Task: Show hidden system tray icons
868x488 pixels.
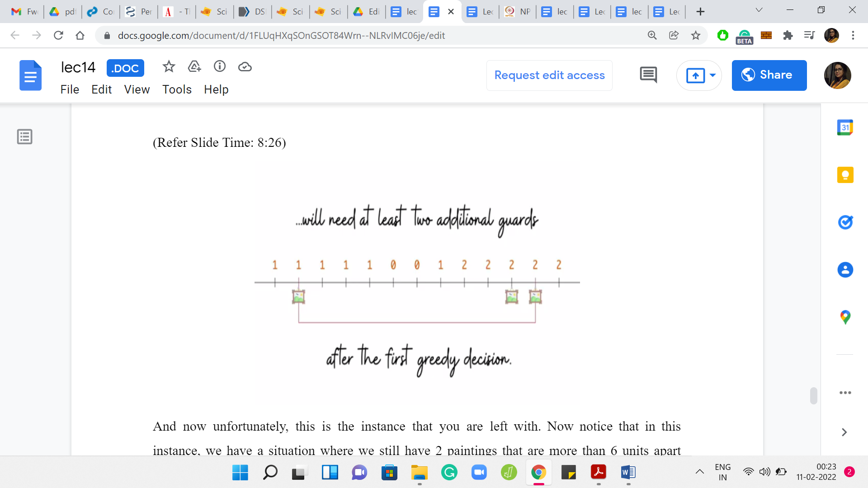Action: (700, 472)
